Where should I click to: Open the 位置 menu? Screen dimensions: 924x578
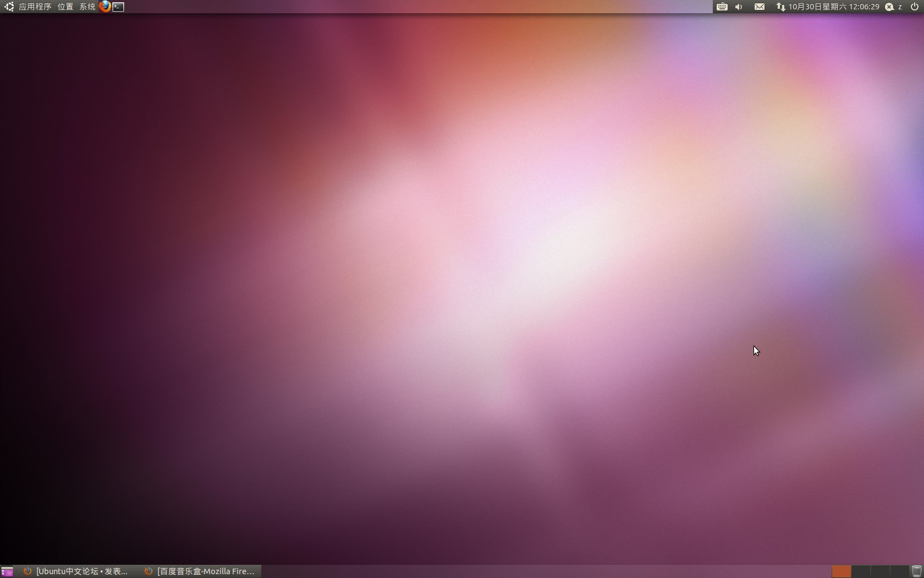(65, 7)
